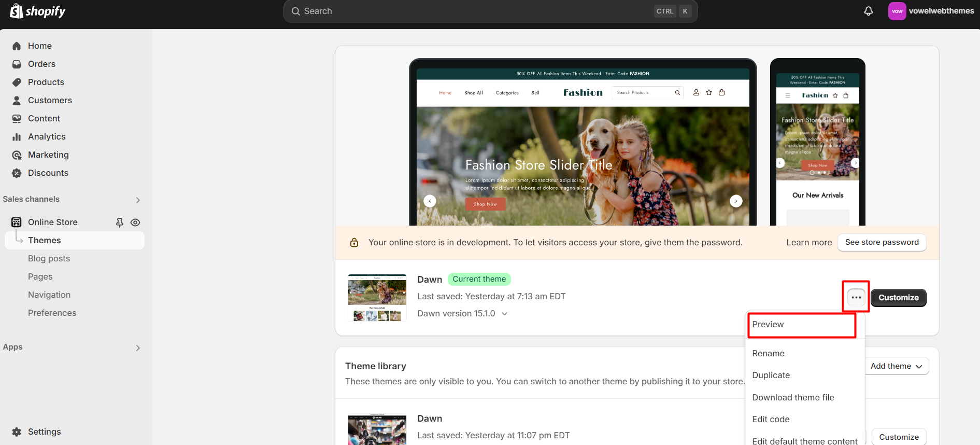Open Themes in sidebar
980x445 pixels.
pyautogui.click(x=75, y=241)
